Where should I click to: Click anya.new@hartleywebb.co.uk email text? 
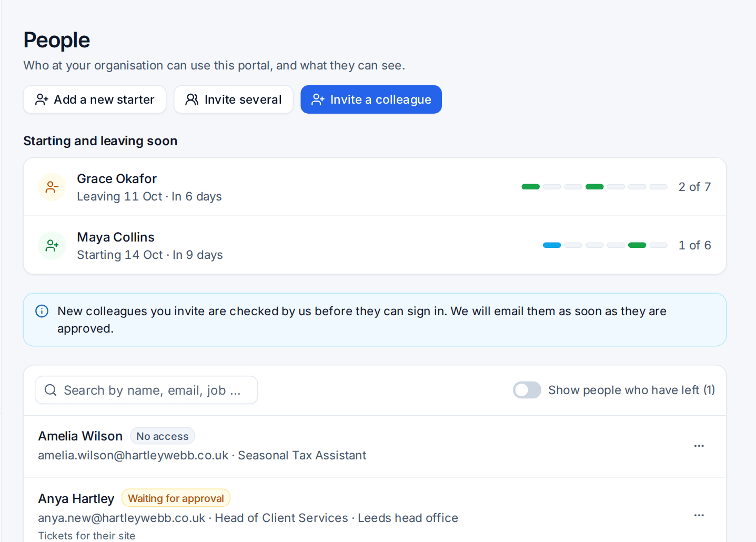click(x=122, y=518)
